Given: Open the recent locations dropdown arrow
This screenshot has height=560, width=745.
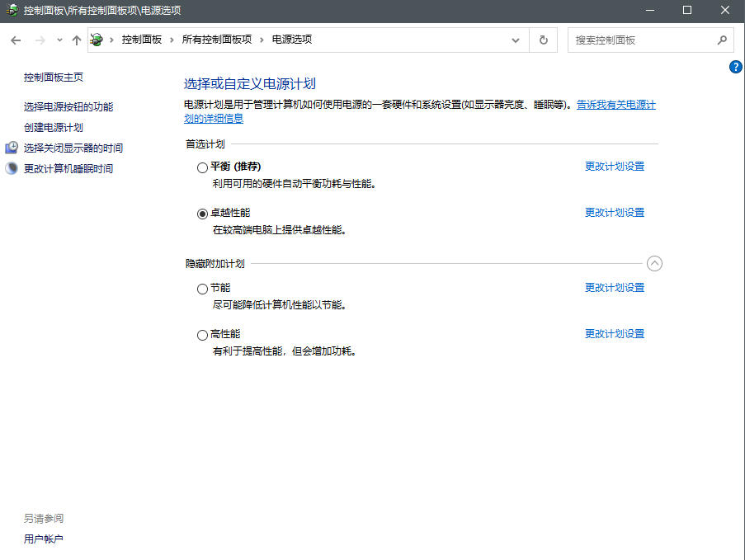Looking at the screenshot, I should [x=59, y=40].
